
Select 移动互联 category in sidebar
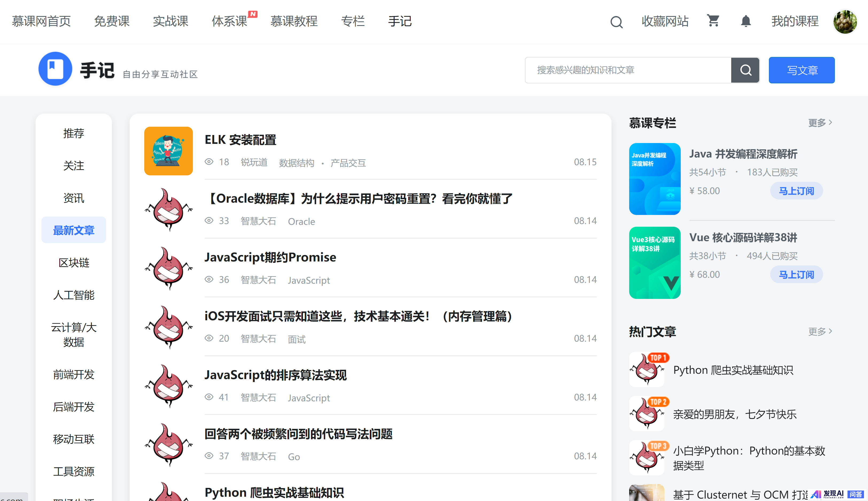[73, 439]
